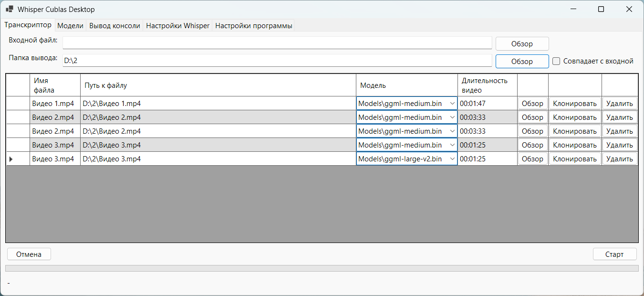Delete the row using ggml-large-v2.bin model
Screen dimensions: 644x296
619,159
